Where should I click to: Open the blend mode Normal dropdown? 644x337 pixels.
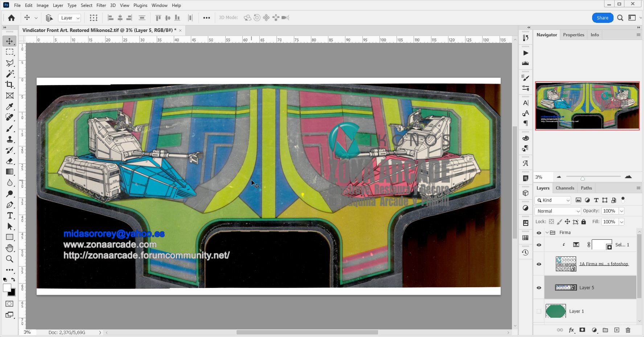click(x=558, y=211)
